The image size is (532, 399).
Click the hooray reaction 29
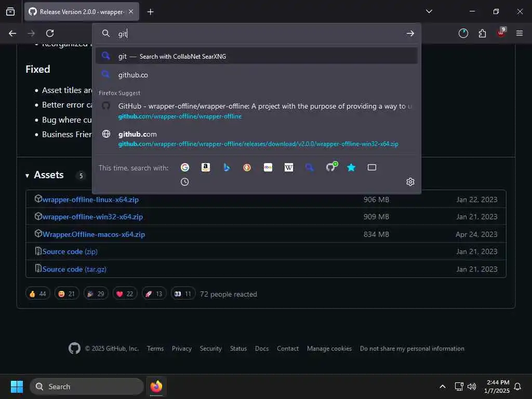pos(96,294)
